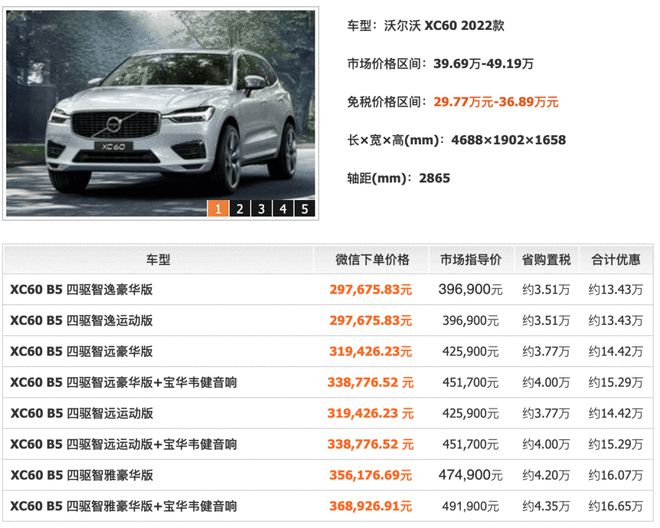Click 338,776.52元 price for 智远运动版+宝华韦健音响
Viewport: 660px width, 528px height.
370,444
